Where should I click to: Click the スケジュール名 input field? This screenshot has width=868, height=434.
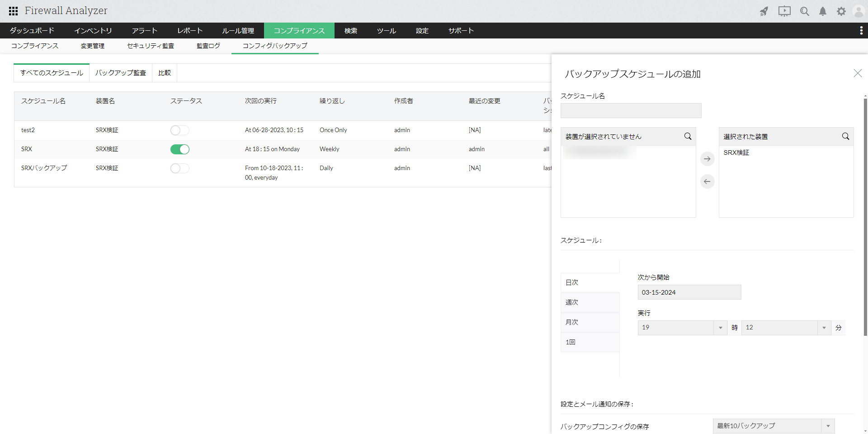click(631, 111)
